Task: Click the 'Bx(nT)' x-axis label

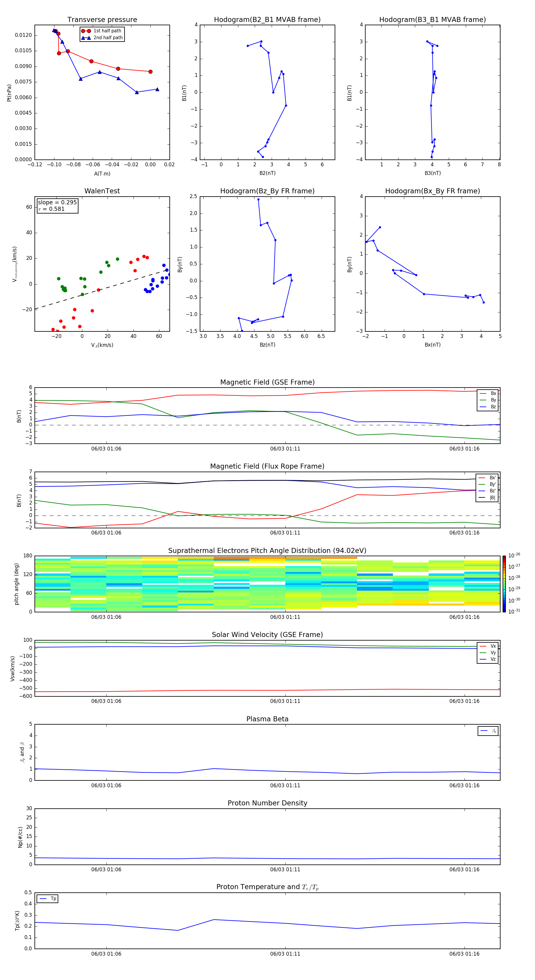Action: pyautogui.click(x=432, y=345)
